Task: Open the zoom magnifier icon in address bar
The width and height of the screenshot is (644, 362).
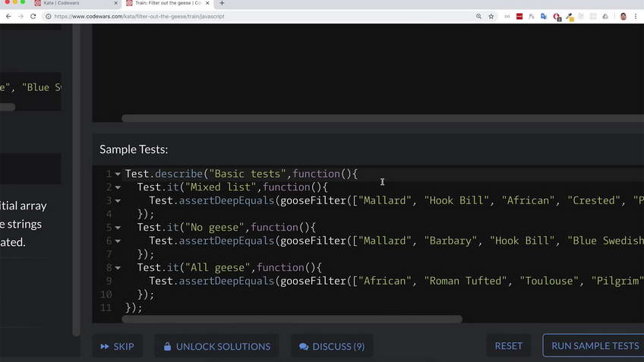Action: (x=478, y=17)
